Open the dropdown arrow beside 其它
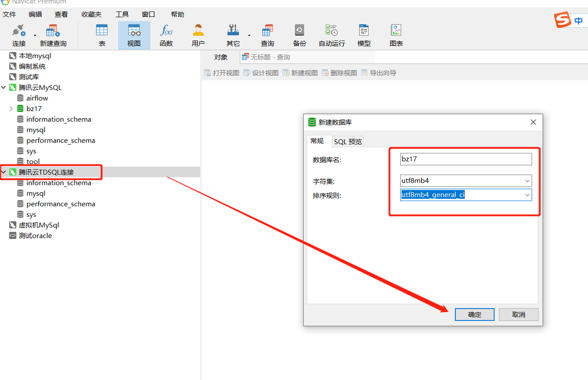The image size is (588, 380). pos(249,35)
